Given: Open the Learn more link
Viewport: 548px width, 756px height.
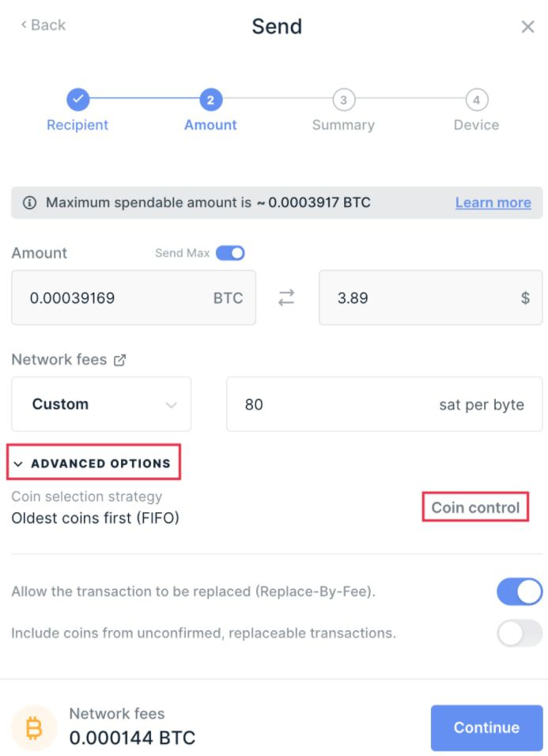Looking at the screenshot, I should 493,202.
